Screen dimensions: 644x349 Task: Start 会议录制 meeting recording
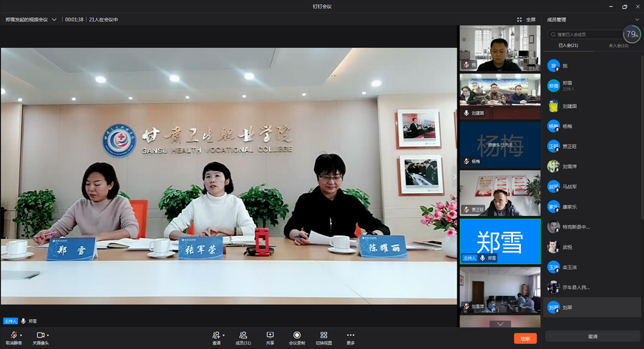(297, 335)
